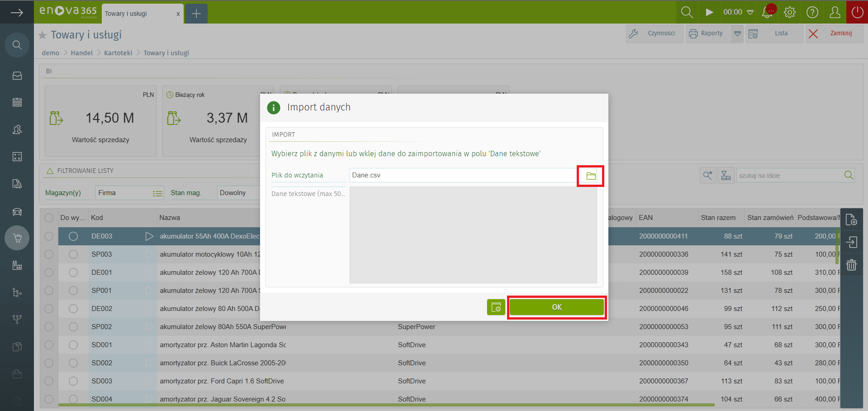Open the Firma warehouse list selector
The image size is (868, 411).
(157, 193)
